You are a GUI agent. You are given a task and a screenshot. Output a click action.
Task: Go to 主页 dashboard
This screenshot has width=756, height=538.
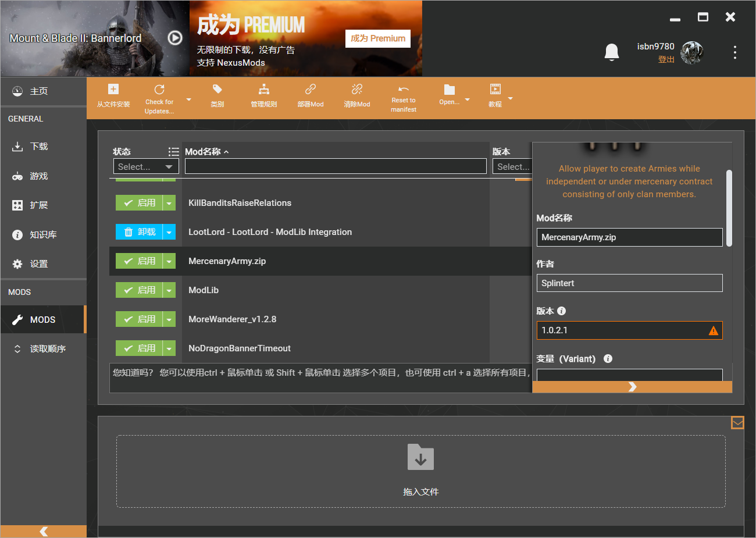click(x=44, y=91)
